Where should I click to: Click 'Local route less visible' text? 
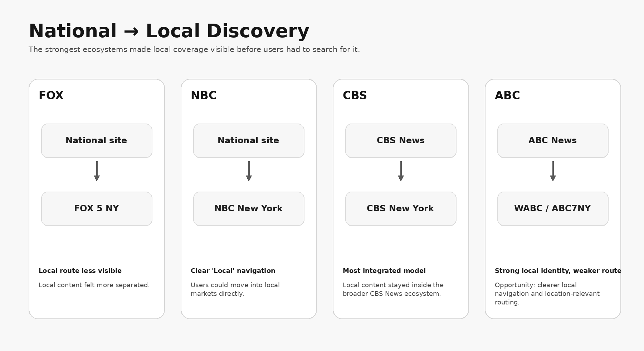point(80,271)
